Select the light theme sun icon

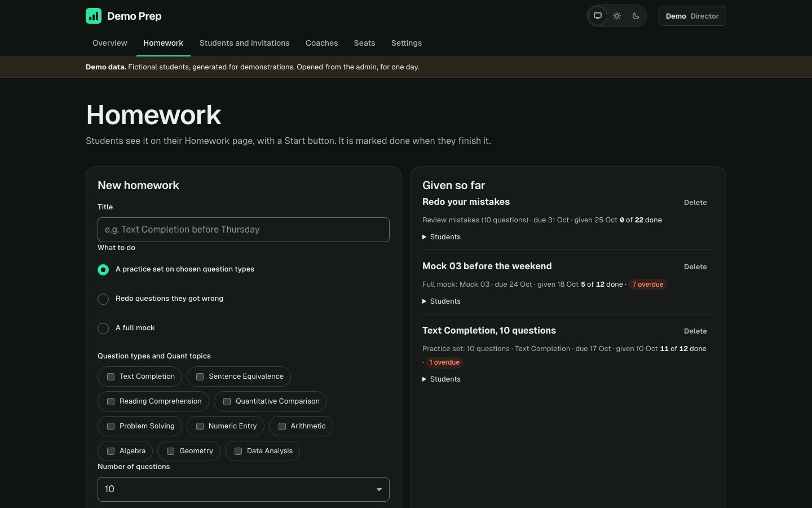point(617,16)
